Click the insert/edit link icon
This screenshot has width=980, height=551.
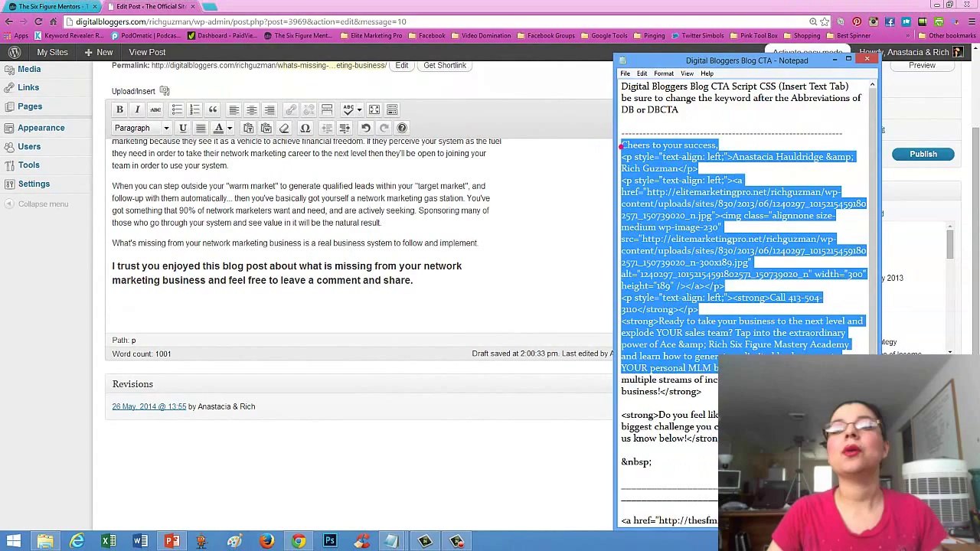[x=291, y=109]
